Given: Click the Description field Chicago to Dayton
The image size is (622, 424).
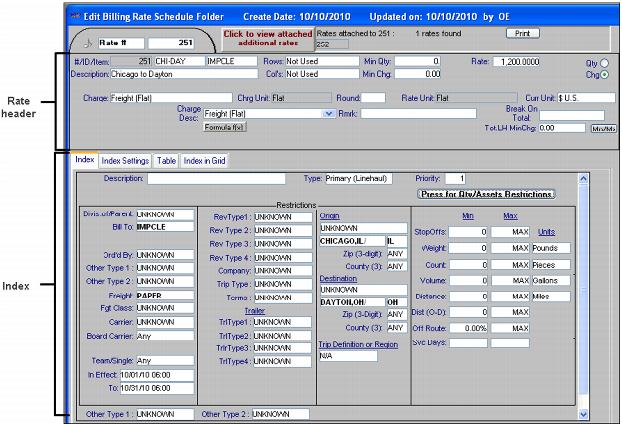Looking at the screenshot, I should (x=184, y=74).
